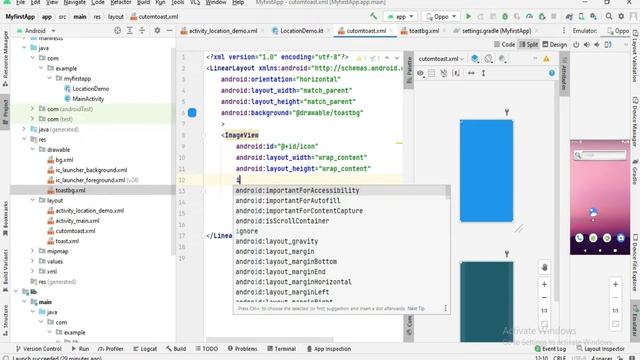Run the app with the green play button
Image resolution: width=640 pixels, height=360 pixels.
click(x=468, y=17)
